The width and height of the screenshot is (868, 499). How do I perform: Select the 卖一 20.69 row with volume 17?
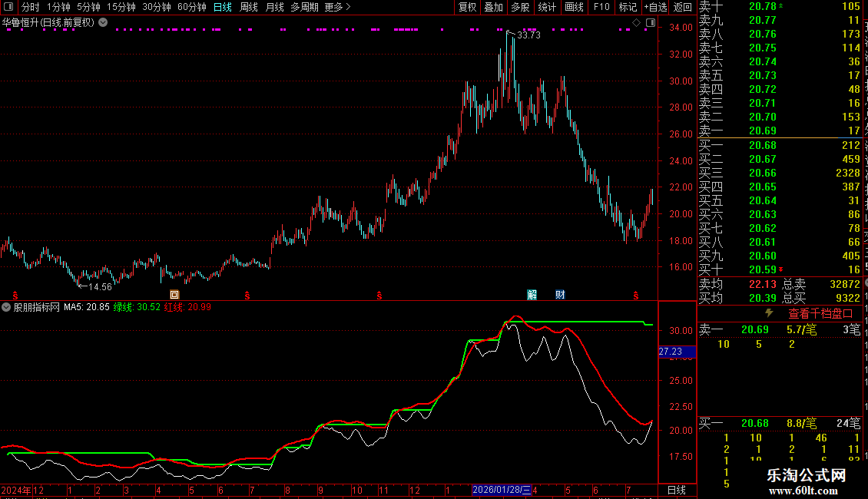click(x=780, y=131)
